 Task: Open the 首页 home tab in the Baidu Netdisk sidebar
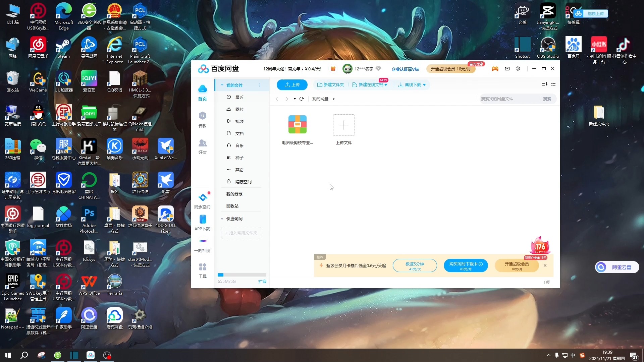click(x=202, y=93)
